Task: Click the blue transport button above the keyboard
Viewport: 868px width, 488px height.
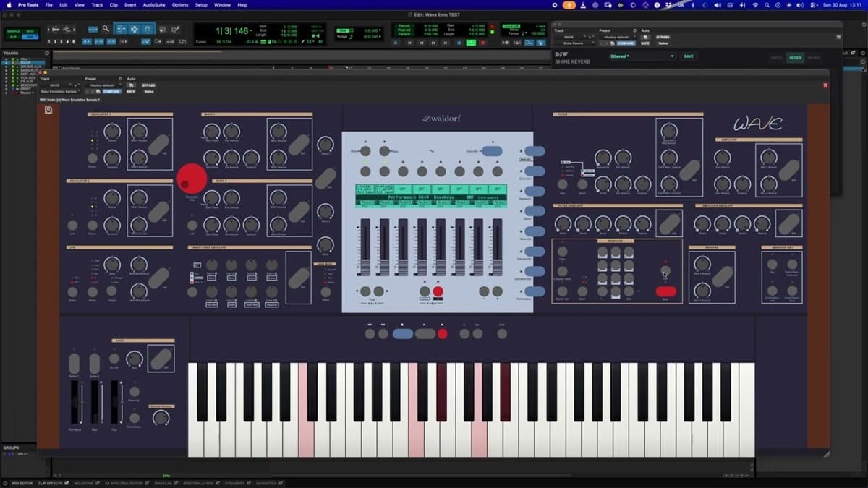Action: [x=402, y=333]
